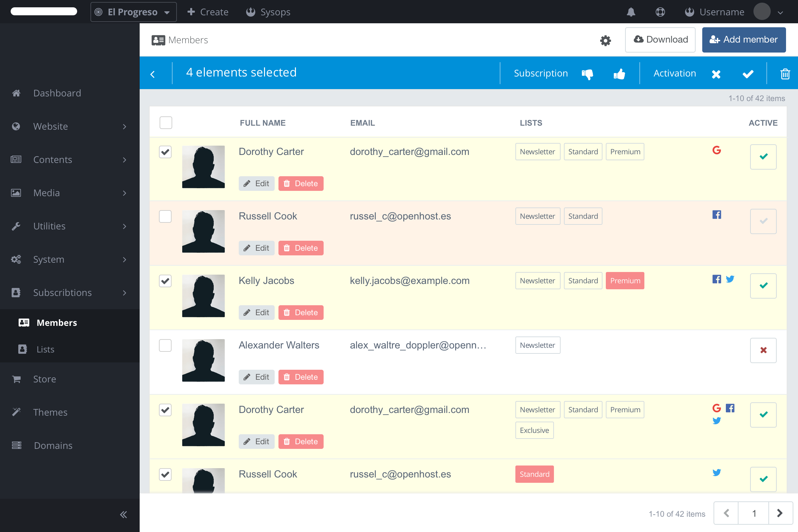The width and height of the screenshot is (798, 532).
Task: Click the Google icon on Dorothy Carter's row
Action: tap(717, 150)
